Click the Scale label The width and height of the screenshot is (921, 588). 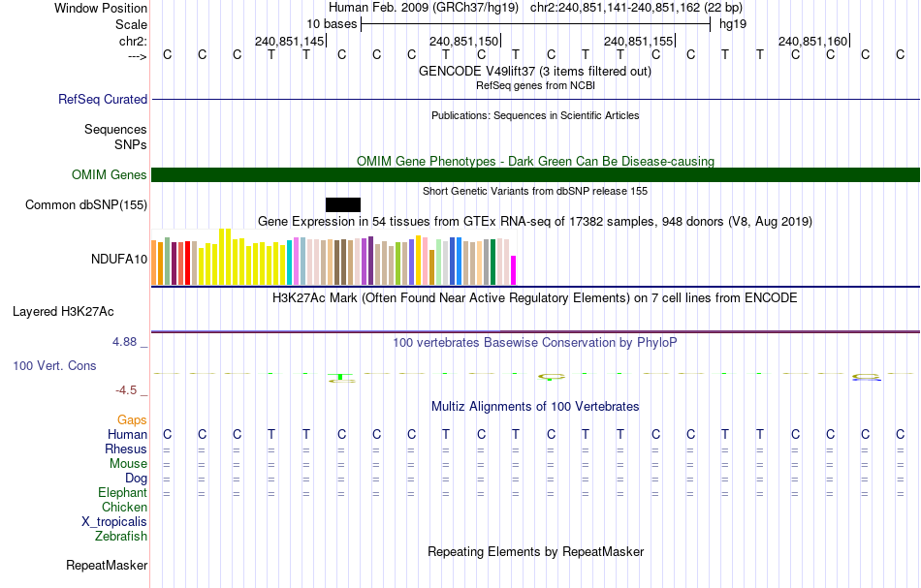coord(131,24)
